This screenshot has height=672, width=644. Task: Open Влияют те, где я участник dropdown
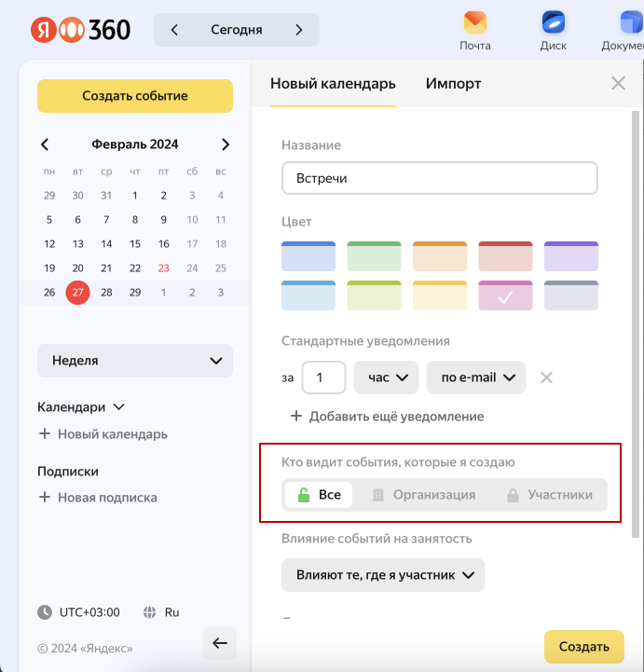pyautogui.click(x=383, y=575)
